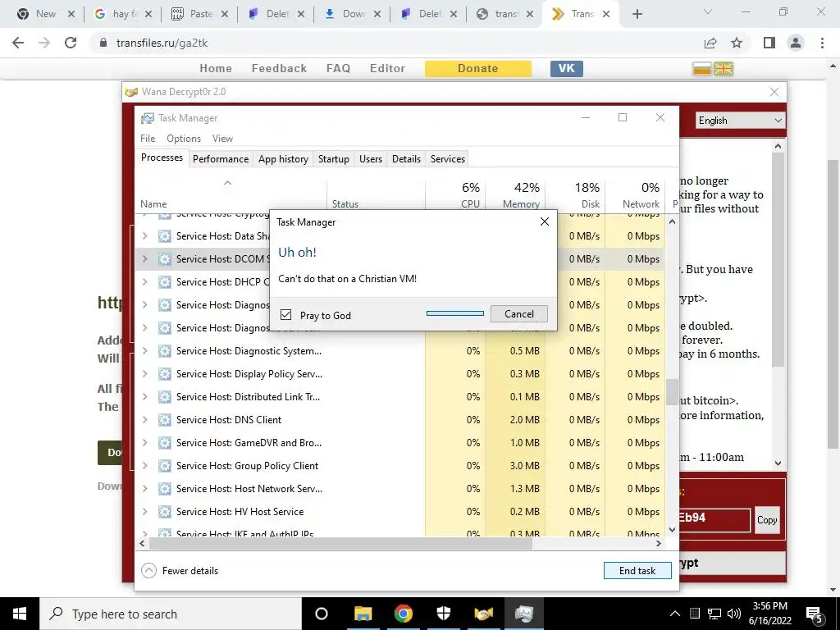Collapse to Fewer details
This screenshot has width=840, height=630.
click(x=180, y=571)
